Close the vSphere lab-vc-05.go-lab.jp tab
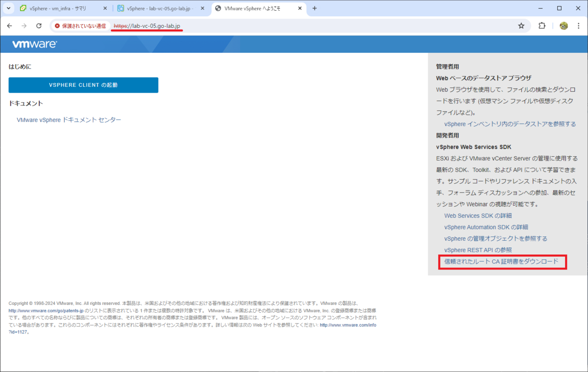 [x=202, y=9]
